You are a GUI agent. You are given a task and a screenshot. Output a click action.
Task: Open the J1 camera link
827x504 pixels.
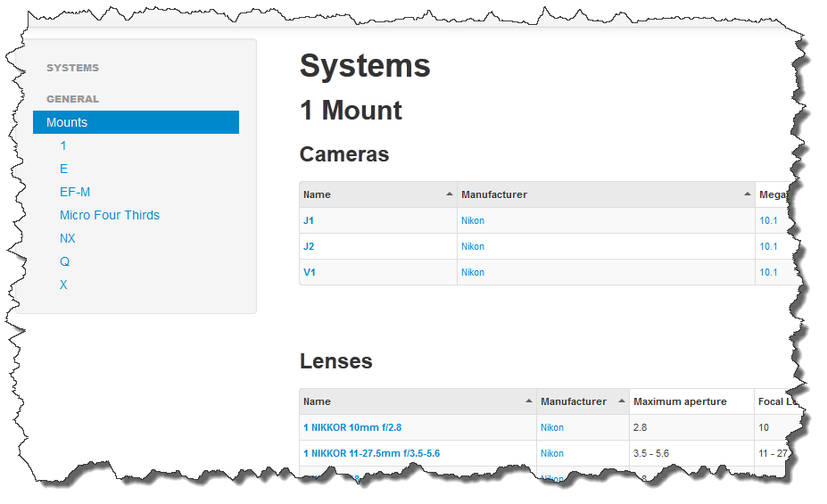coord(309,220)
